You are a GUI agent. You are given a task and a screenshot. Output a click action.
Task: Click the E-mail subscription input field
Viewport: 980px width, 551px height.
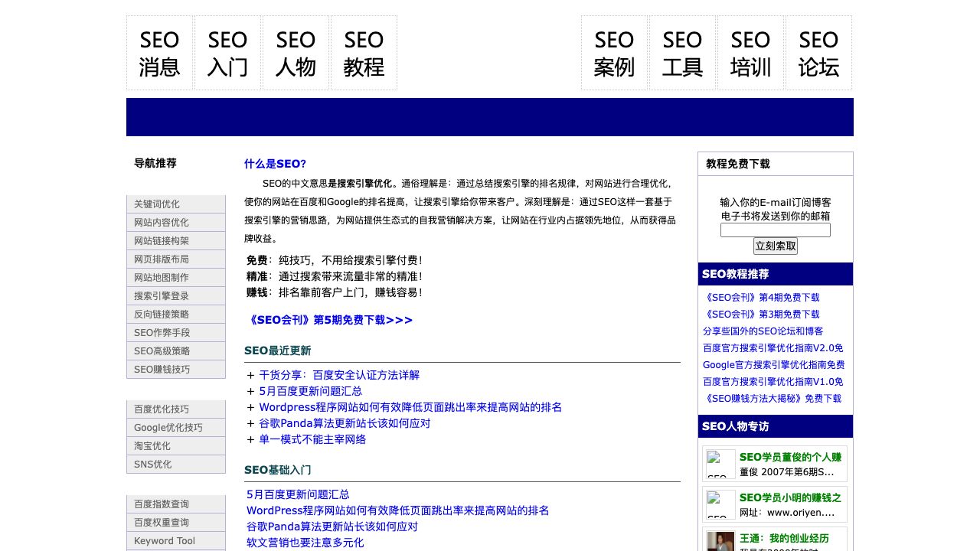point(775,230)
